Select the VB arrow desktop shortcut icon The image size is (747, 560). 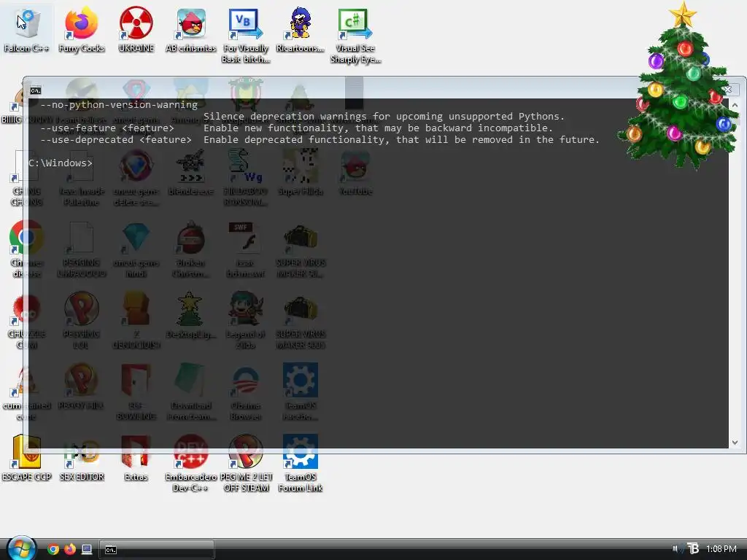[x=246, y=35]
